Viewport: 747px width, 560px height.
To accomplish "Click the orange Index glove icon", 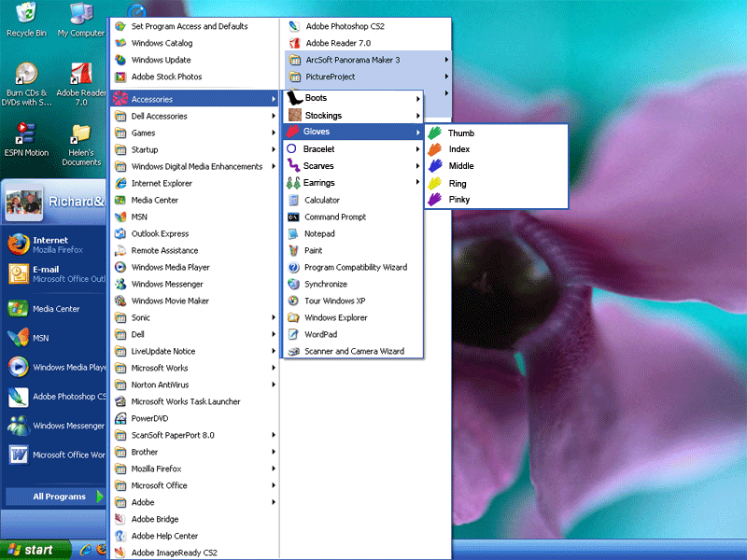I will (434, 149).
